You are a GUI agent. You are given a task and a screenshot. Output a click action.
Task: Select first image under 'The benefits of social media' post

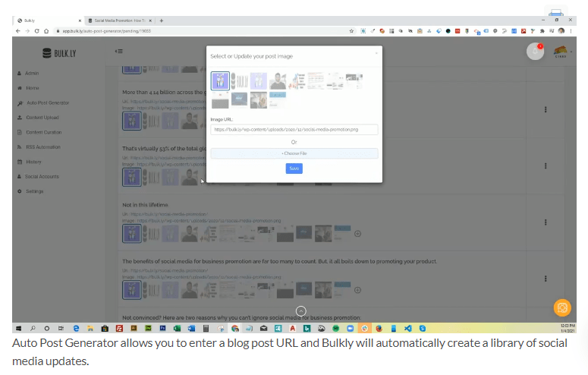pyautogui.click(x=132, y=290)
